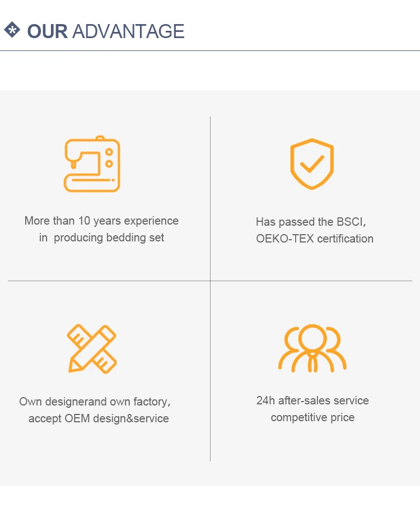Select the 'accept OEM design&service' text
Screen dimensions: 420x508
[99, 418]
